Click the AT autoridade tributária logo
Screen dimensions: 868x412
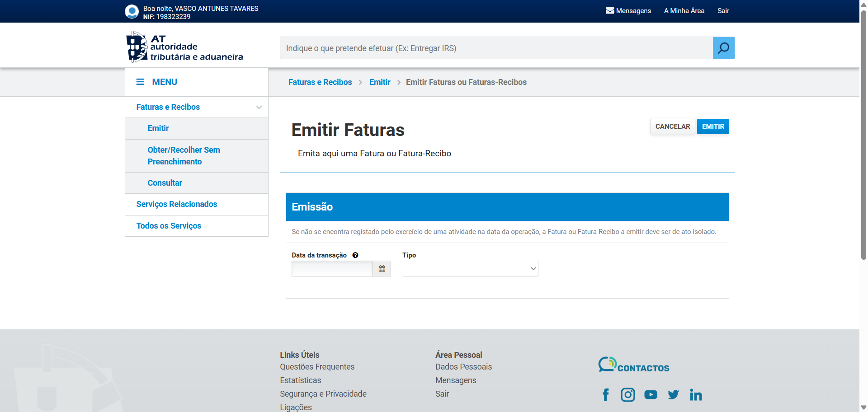[184, 47]
